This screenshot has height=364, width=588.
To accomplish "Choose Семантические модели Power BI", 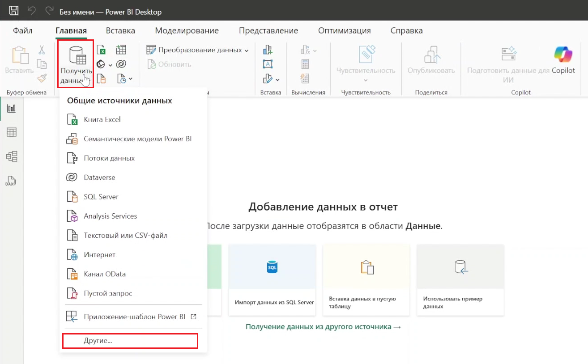I will 133,139.
